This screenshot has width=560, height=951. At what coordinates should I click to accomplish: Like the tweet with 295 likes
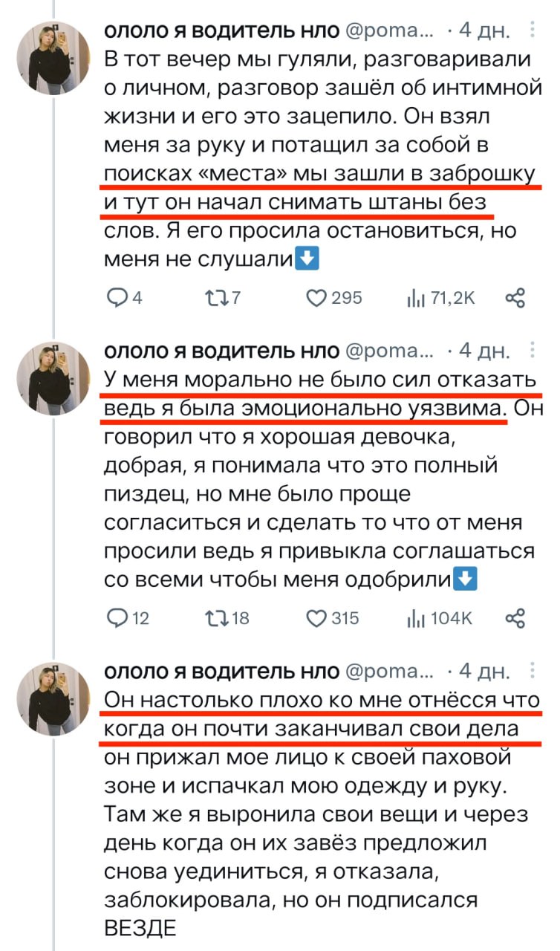[x=318, y=298]
